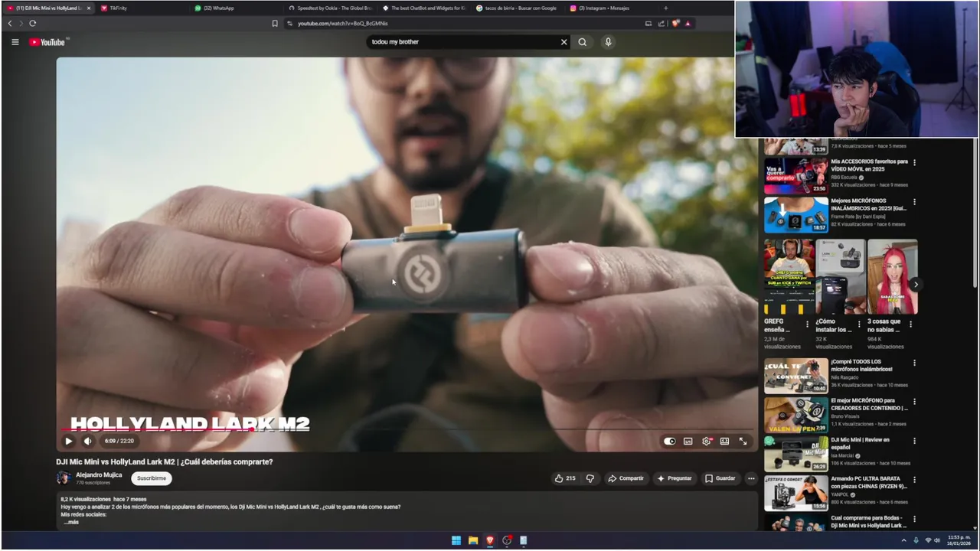Open options for Mejores MICRÓFONOS video
Viewport: 980px width, 551px height.
coord(914,202)
